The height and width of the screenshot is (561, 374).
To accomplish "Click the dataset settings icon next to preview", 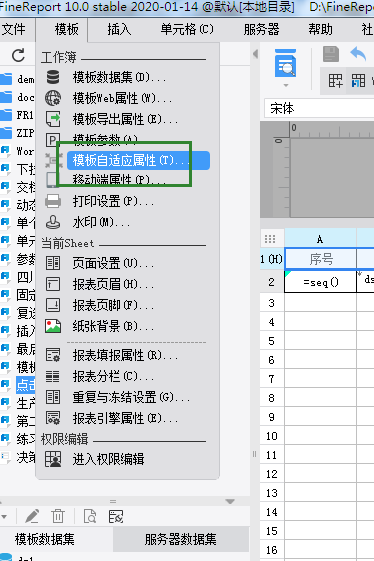I will 116,516.
